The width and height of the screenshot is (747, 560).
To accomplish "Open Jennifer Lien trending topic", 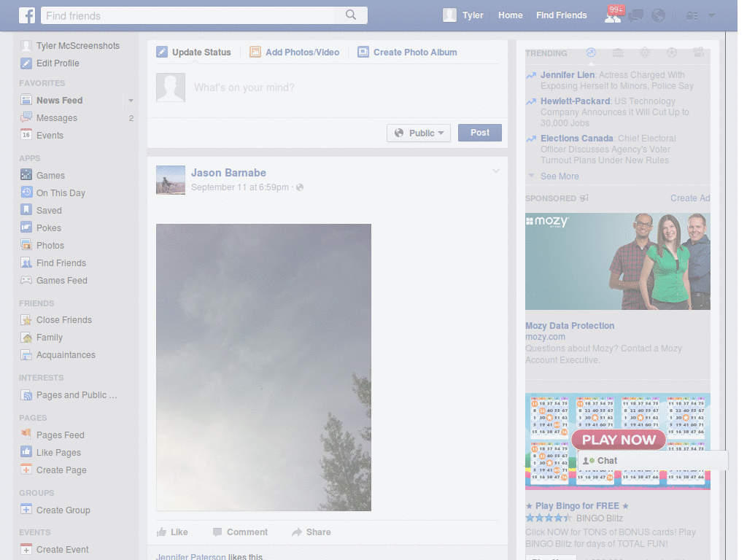I will click(x=568, y=75).
